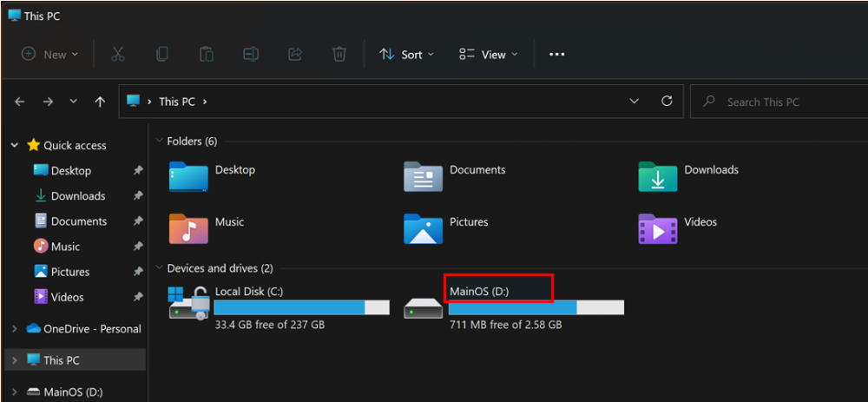Select Downloads in Quick access sidebar

pyautogui.click(x=77, y=196)
